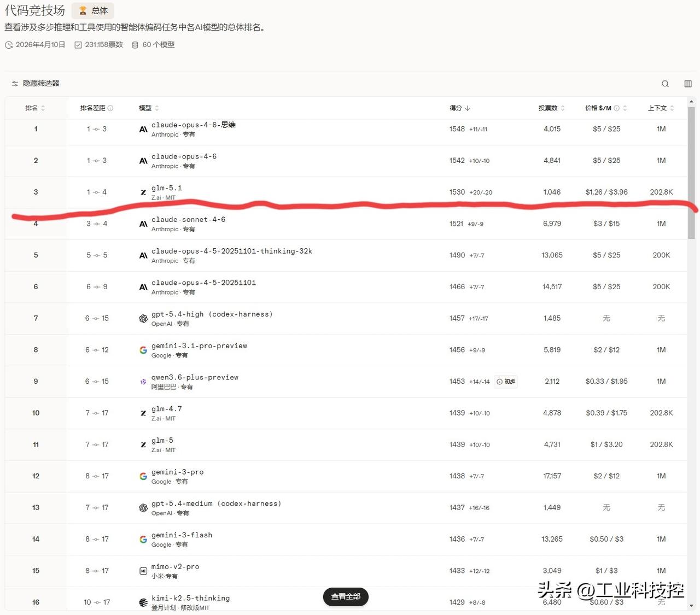Click the 初步 badge on qwen3.6 row
This screenshot has height=615, width=700.
(506, 382)
